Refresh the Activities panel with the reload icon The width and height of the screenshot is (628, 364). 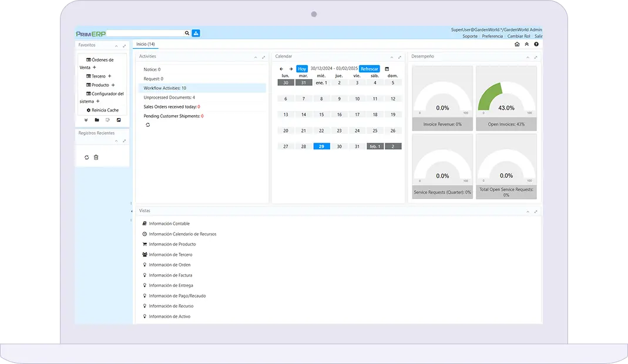point(147,125)
